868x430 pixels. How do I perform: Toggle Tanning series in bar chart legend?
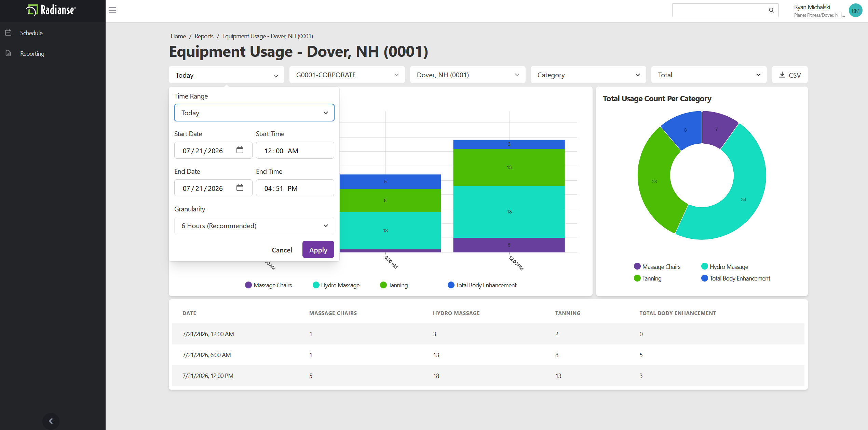(394, 285)
